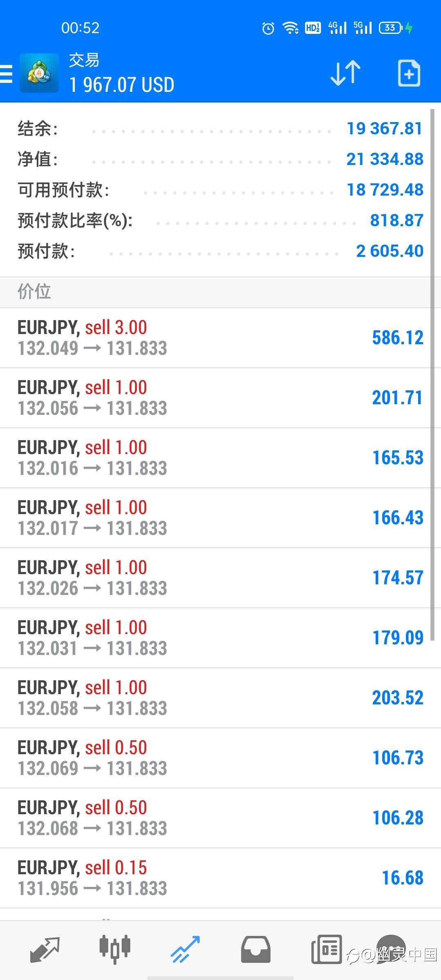441x980 pixels.
Task: Tap the 结余 balance row
Action: [220, 129]
